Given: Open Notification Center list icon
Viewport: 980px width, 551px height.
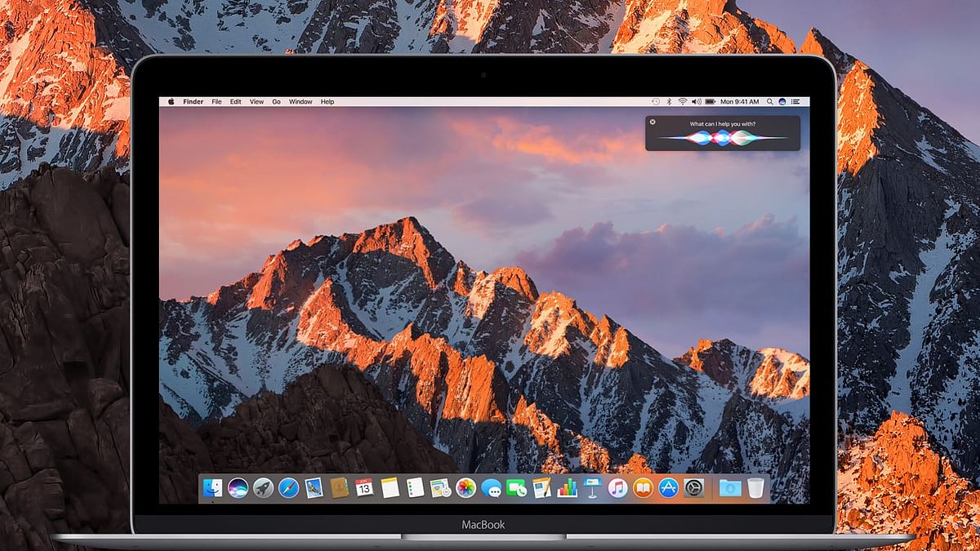Looking at the screenshot, I should click(x=795, y=101).
